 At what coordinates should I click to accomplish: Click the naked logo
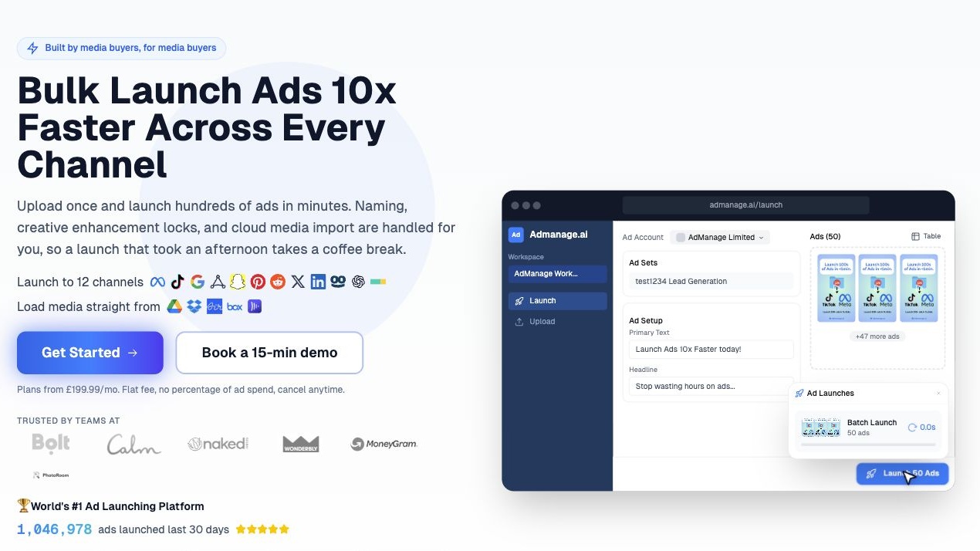click(x=218, y=444)
